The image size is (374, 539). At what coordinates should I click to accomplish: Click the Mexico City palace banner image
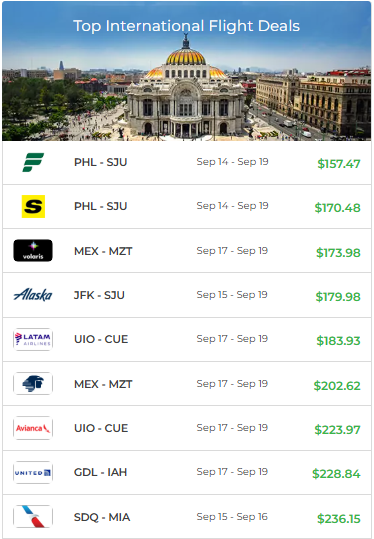pyautogui.click(x=187, y=71)
